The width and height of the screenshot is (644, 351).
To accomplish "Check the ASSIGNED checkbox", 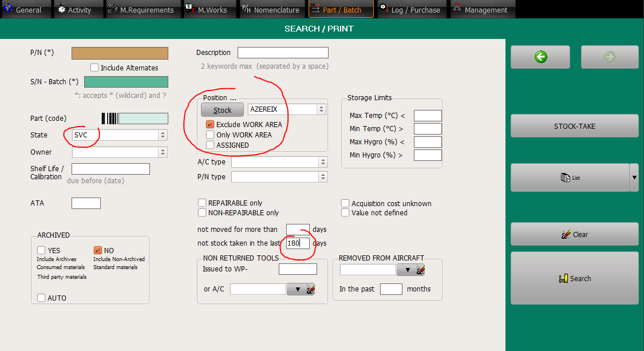I will point(210,145).
